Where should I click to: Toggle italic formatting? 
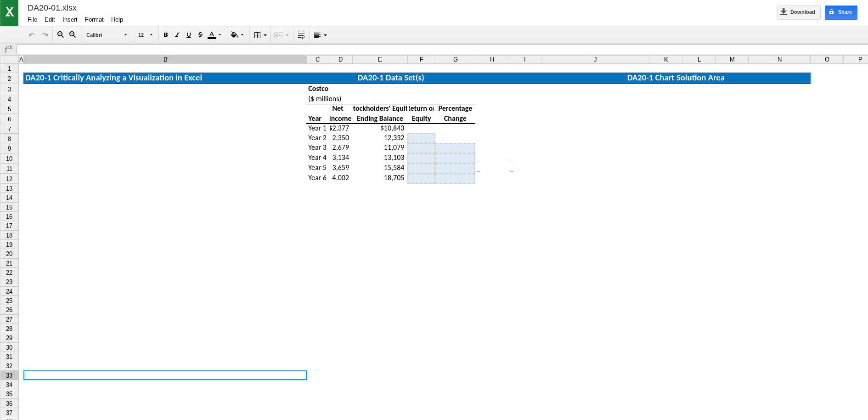pos(177,34)
